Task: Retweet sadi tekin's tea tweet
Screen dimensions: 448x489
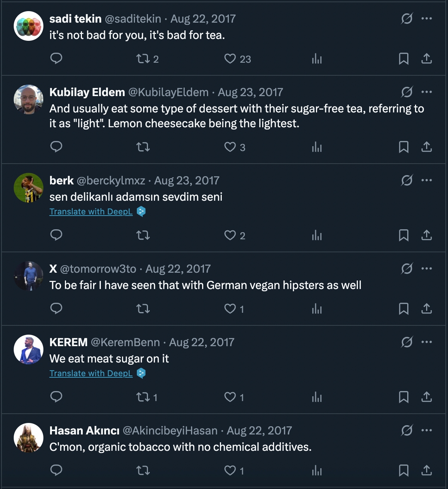Action: point(143,59)
